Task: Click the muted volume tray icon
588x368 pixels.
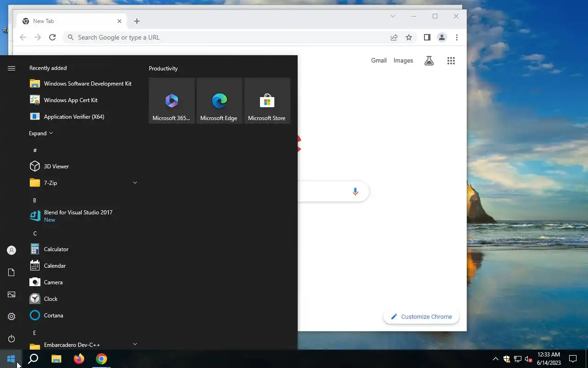Action: (x=529, y=359)
